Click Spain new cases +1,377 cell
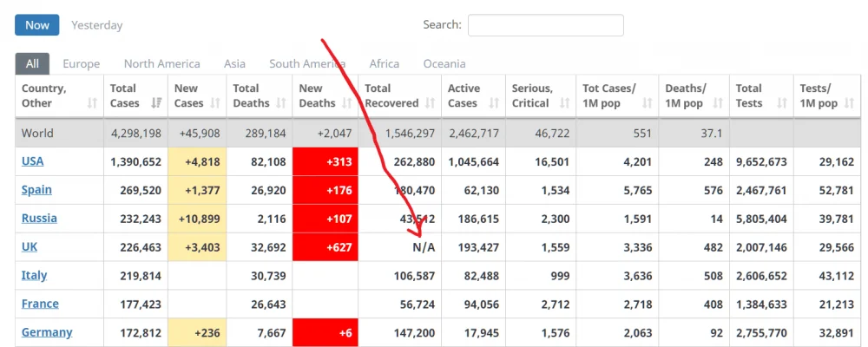The image size is (868, 347). 197,190
